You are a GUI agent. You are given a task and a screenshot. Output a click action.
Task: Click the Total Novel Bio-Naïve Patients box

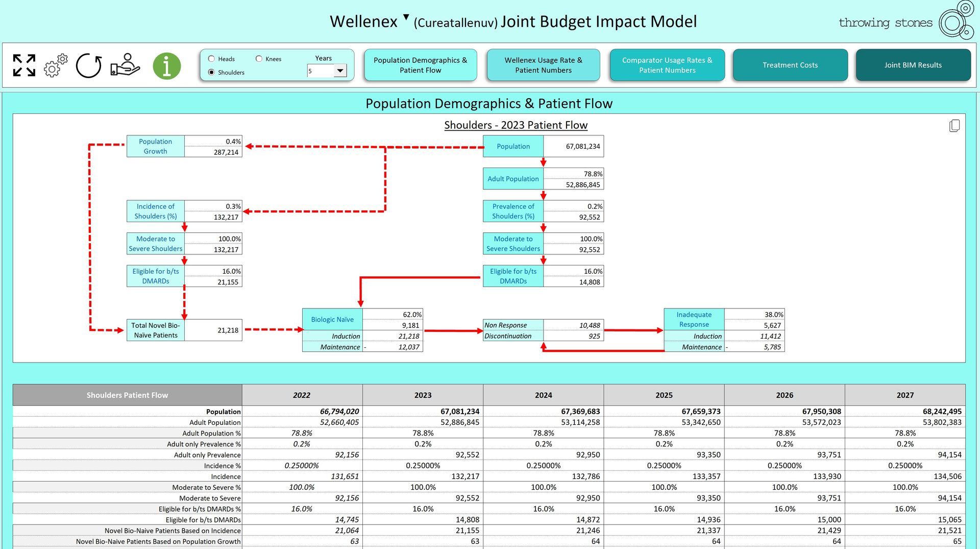coord(156,330)
